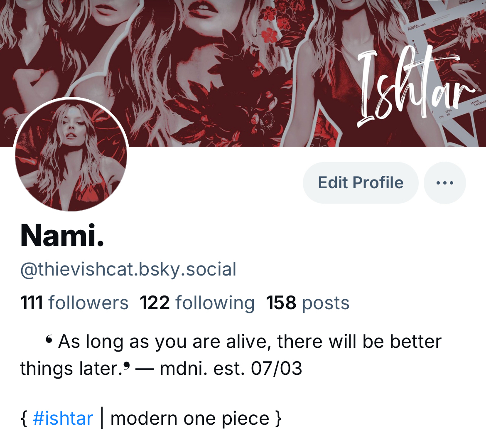The image size is (486, 448).
Task: Click the display name Nami.
Action: pos(62,235)
